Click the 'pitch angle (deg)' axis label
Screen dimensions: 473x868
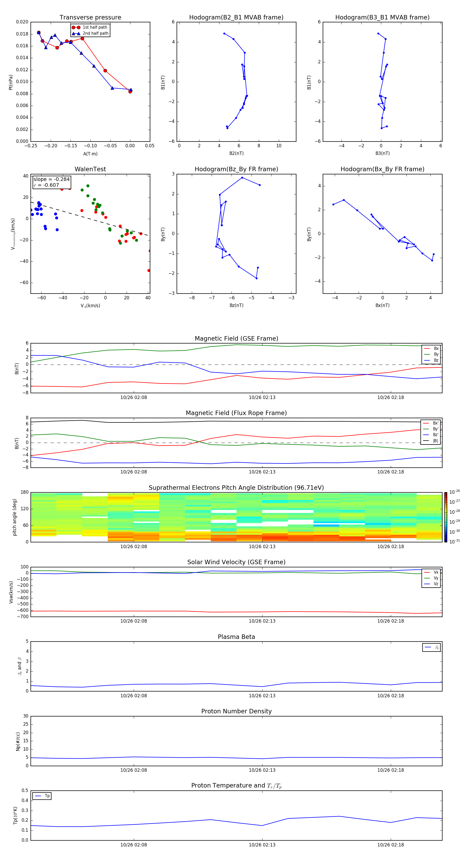[x=14, y=517]
